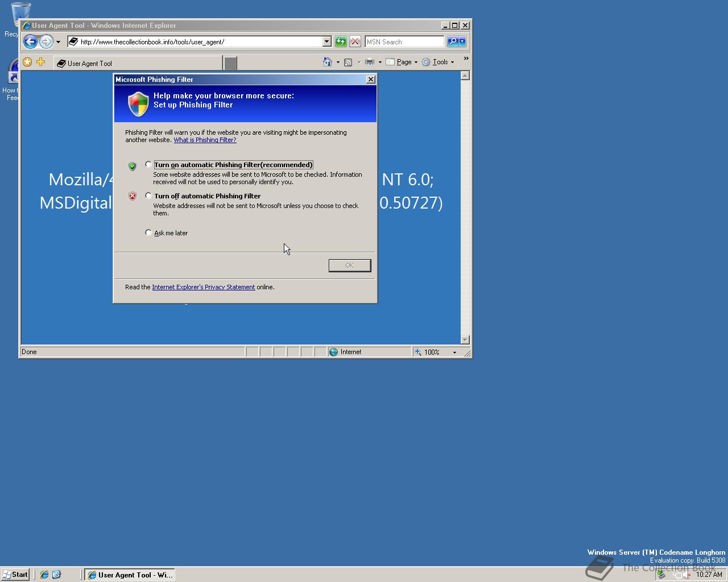Viewport: 728px width, 582px height.
Task: Click User Agent Tool taskbar button
Action: point(130,575)
